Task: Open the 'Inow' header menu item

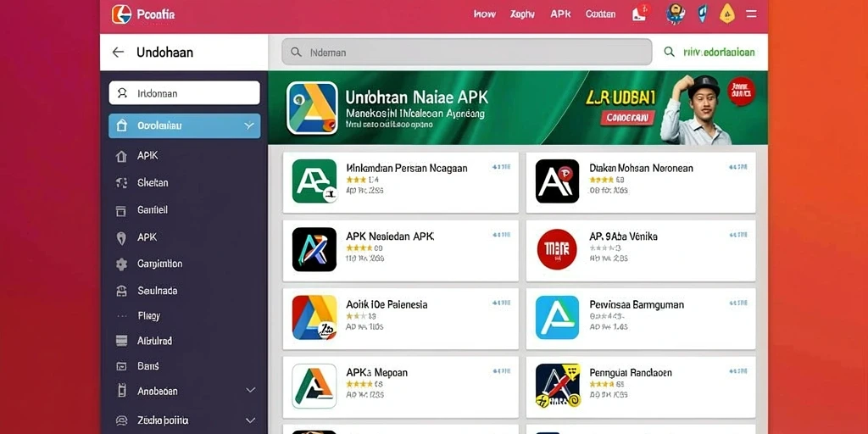Action: [484, 14]
